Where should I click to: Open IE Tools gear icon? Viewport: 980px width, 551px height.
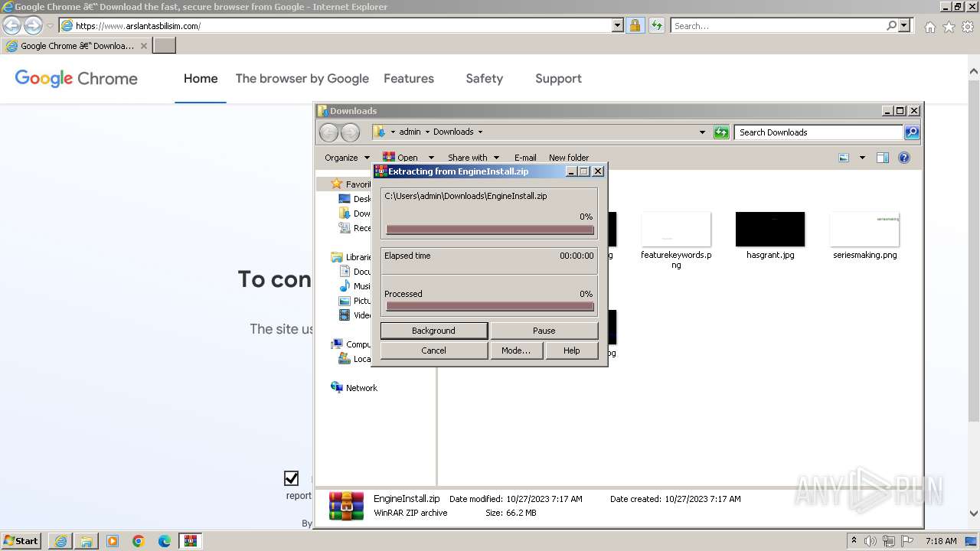tap(968, 27)
